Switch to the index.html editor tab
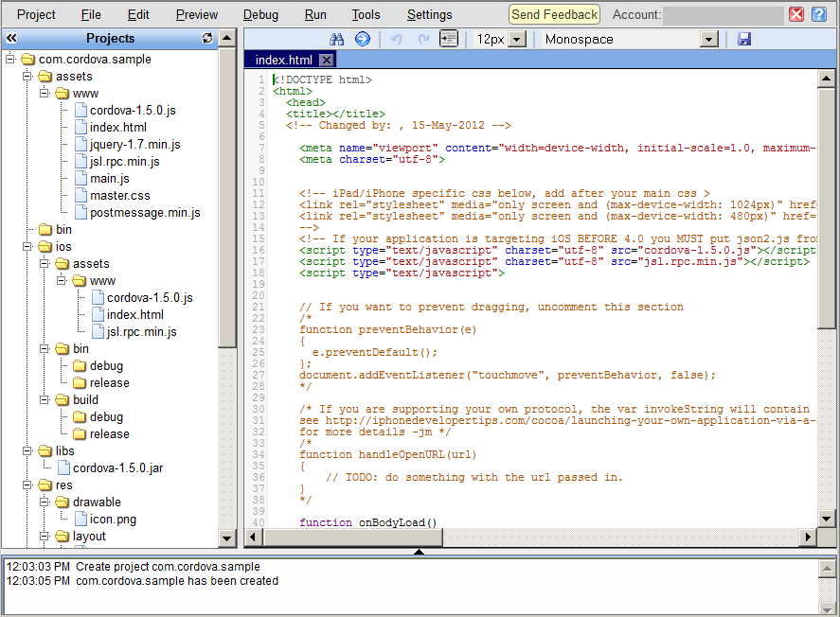 tap(283, 60)
